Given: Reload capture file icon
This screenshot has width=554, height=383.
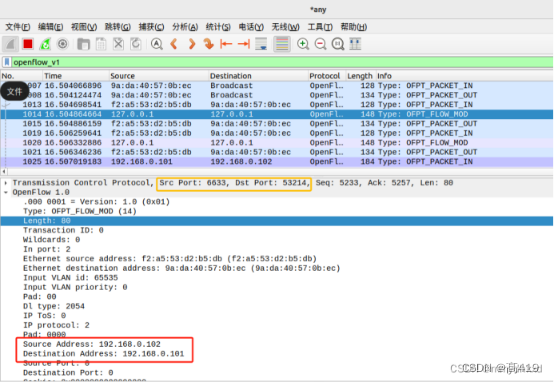Looking at the screenshot, I should [136, 44].
